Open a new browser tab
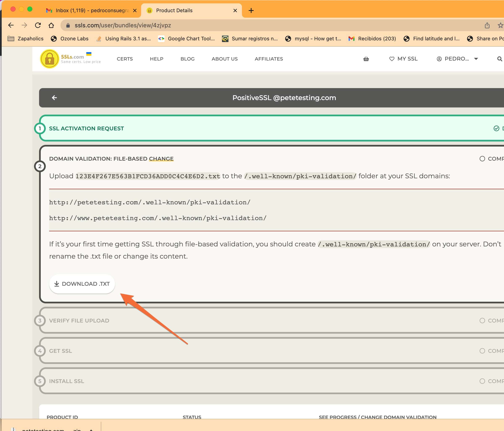 (251, 11)
